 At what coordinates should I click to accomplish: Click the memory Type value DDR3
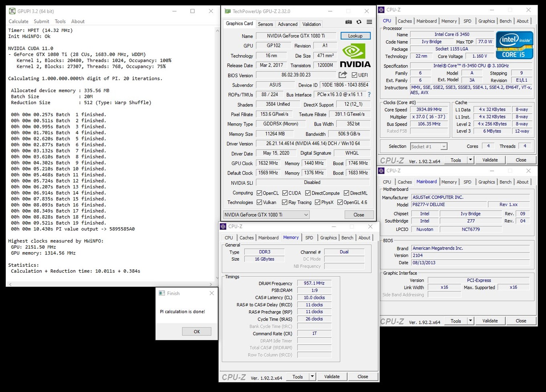[x=264, y=252]
